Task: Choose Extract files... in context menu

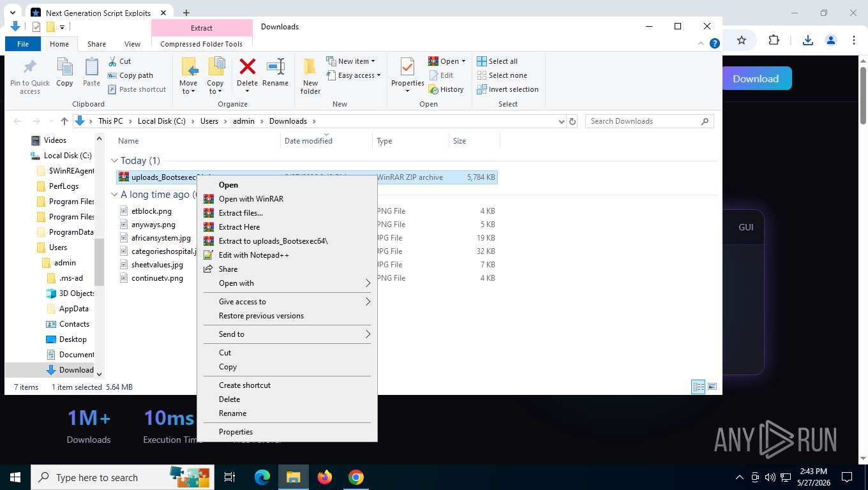Action: click(287, 213)
